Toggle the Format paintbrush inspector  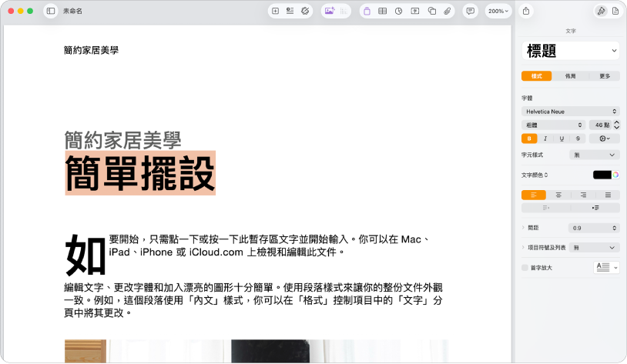click(x=601, y=12)
